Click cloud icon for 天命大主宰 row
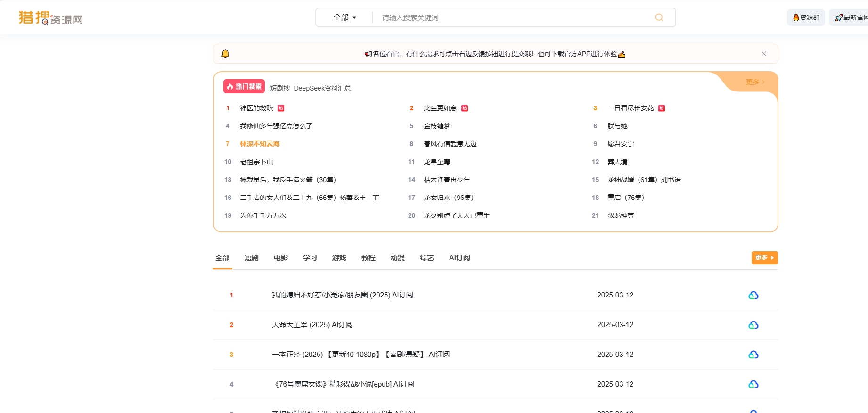 coord(753,325)
